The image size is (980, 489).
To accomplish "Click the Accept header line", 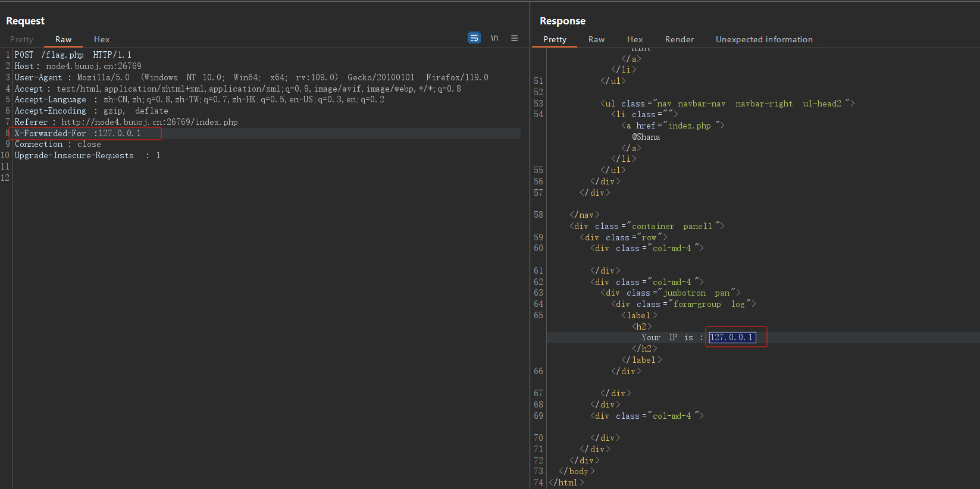I will pos(237,89).
